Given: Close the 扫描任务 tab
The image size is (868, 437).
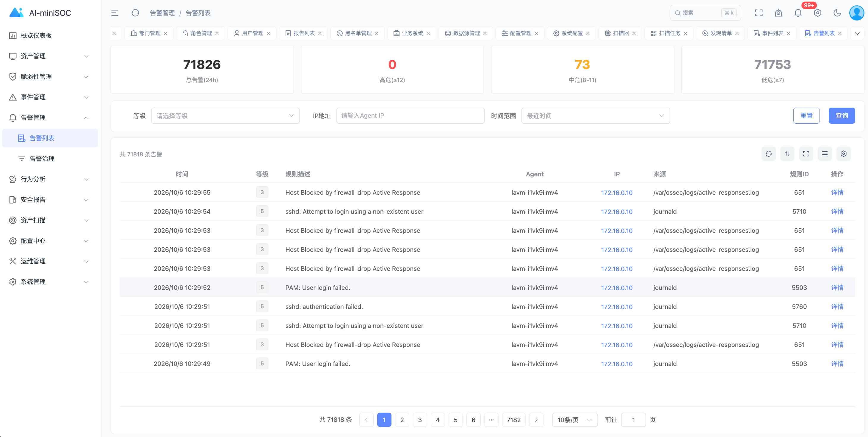Looking at the screenshot, I should point(685,33).
